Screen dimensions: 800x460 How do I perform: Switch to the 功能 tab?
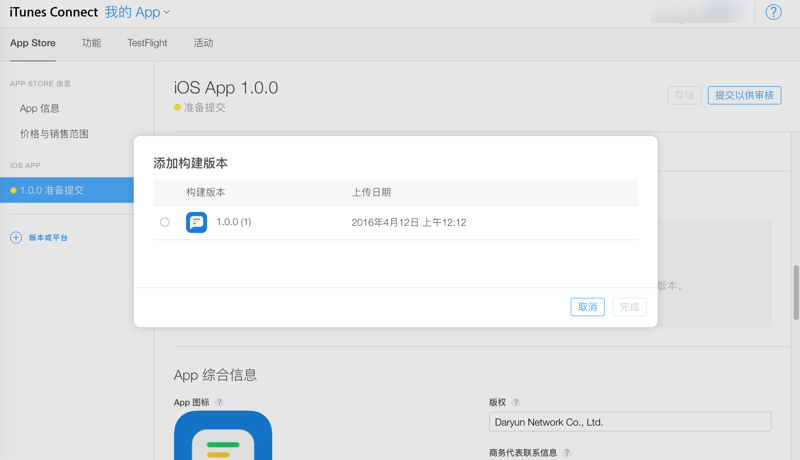(x=91, y=43)
